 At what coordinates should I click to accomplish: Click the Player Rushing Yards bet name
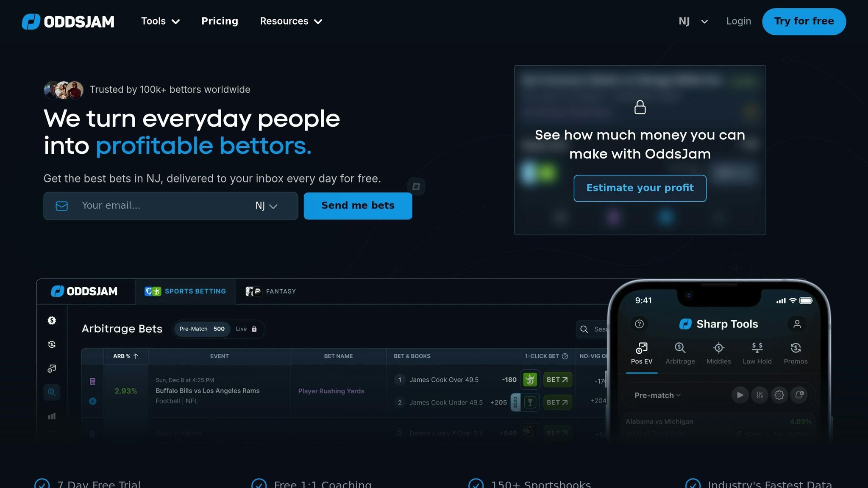point(331,391)
